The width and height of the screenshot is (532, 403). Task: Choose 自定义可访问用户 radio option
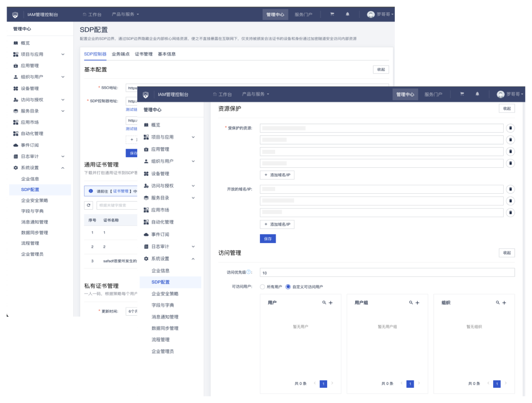click(x=288, y=287)
